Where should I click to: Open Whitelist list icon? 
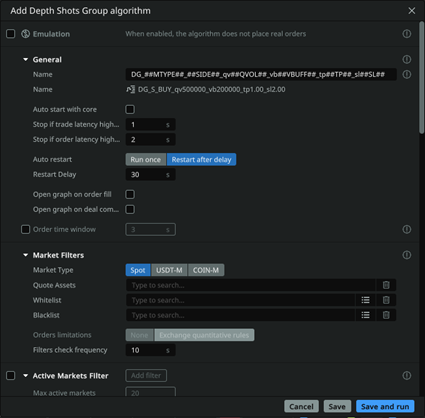coord(365,300)
